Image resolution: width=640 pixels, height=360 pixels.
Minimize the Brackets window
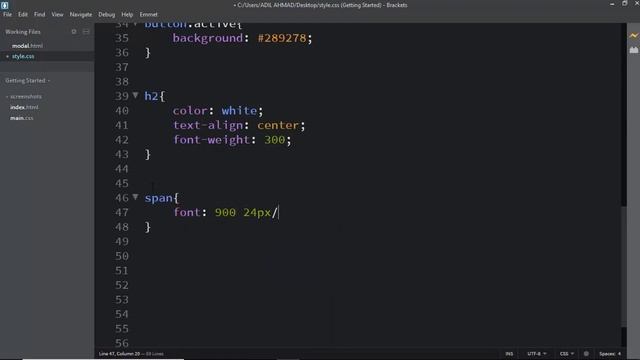pyautogui.click(x=612, y=4)
